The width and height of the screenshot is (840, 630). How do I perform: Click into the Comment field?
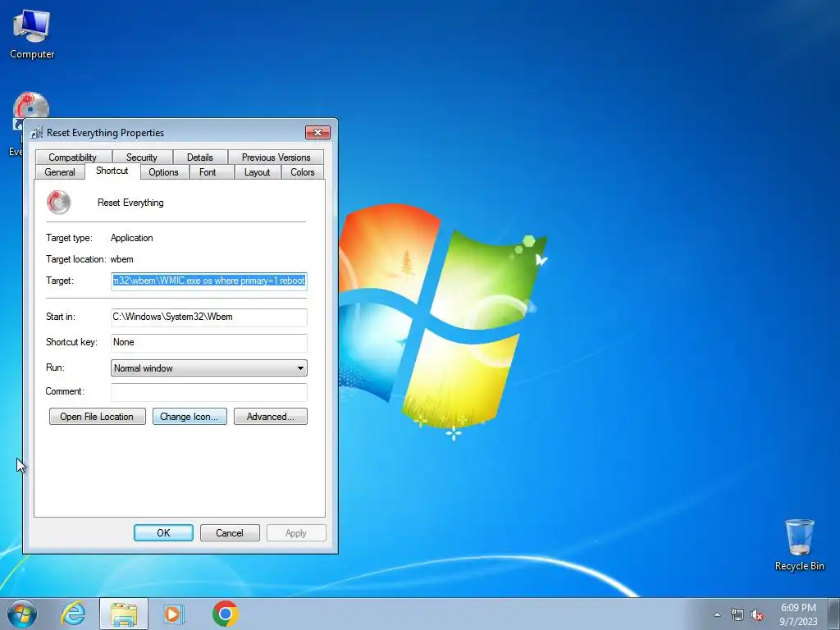(209, 391)
